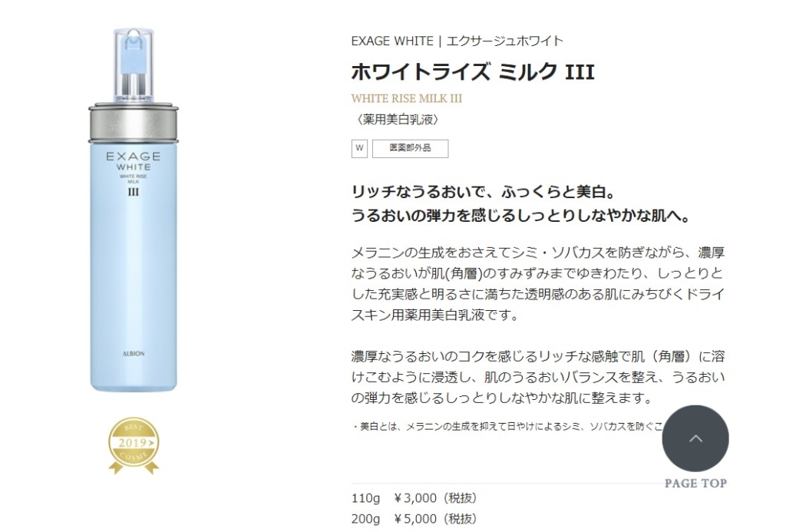
Task: Select the 200g ¥5,000 price option
Action: (x=414, y=518)
